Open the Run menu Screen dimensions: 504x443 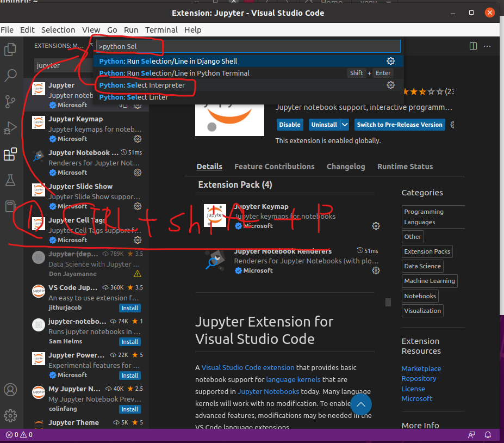[x=131, y=30]
